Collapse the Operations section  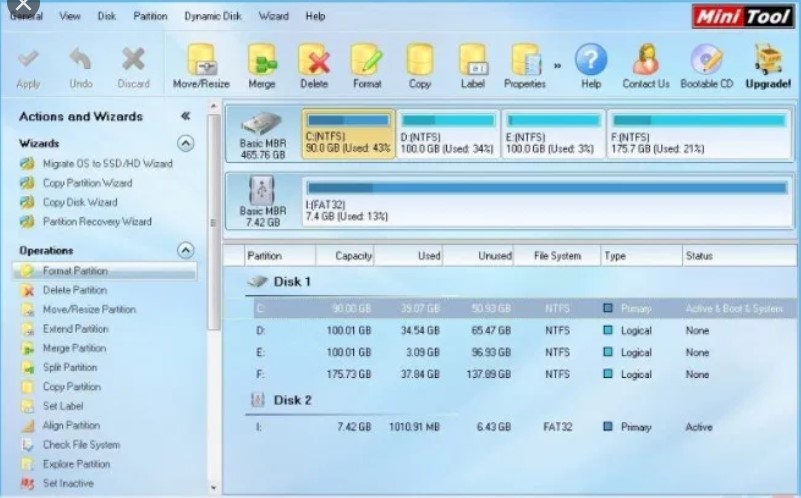(x=185, y=250)
